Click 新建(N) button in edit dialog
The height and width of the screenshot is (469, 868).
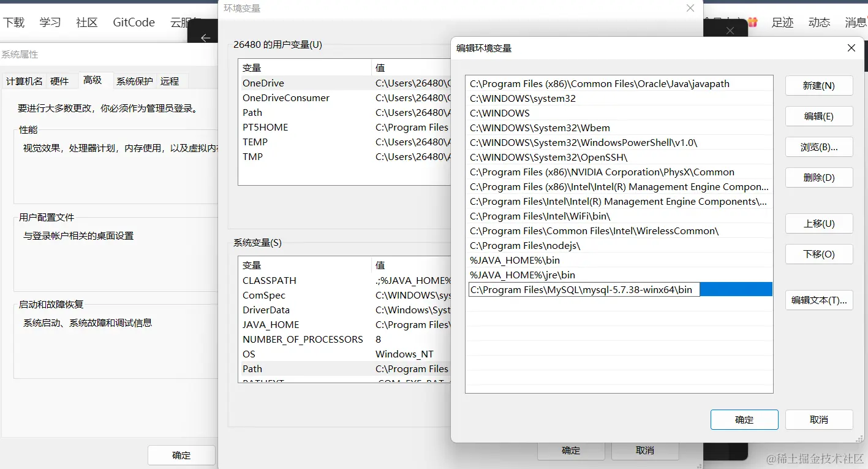point(819,86)
